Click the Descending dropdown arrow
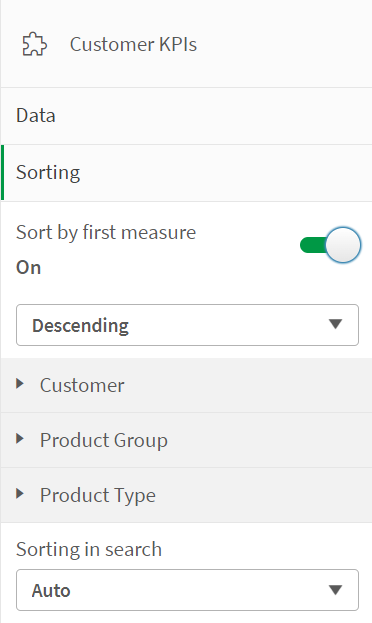372x623 pixels. (x=336, y=324)
